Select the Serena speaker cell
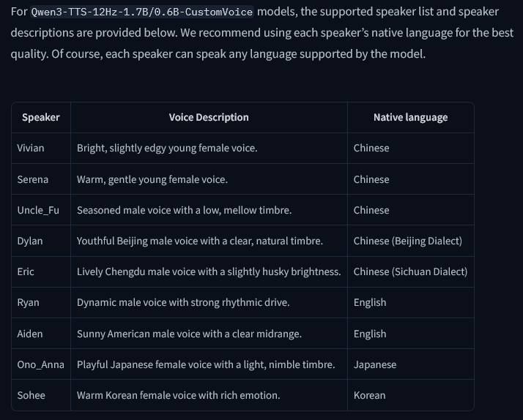The height and width of the screenshot is (420, 523). 33,179
